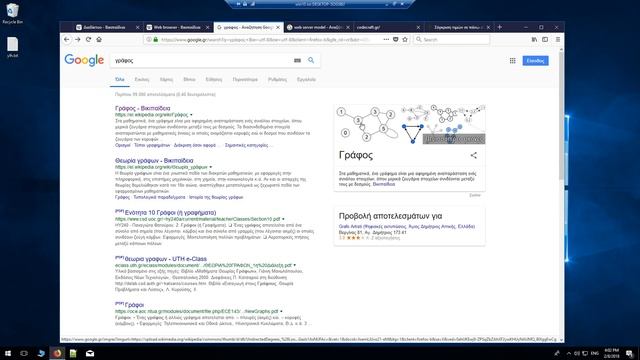Click the Google search magnifier icon
This screenshot has width=640, height=360.
311,60
